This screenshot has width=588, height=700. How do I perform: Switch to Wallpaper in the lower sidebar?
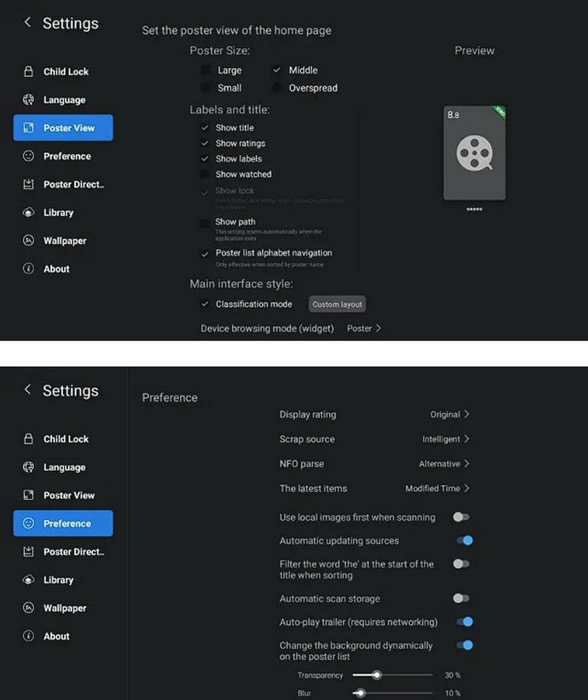tap(64, 608)
